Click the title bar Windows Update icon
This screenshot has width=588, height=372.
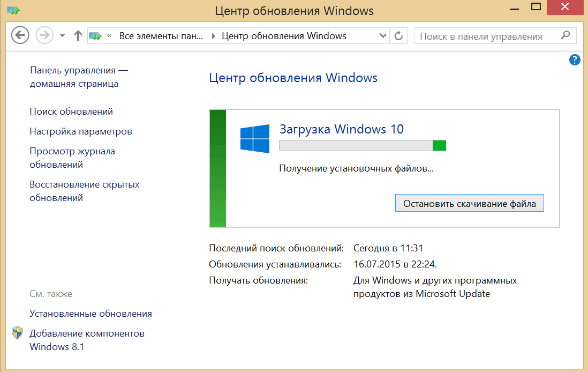point(13,10)
